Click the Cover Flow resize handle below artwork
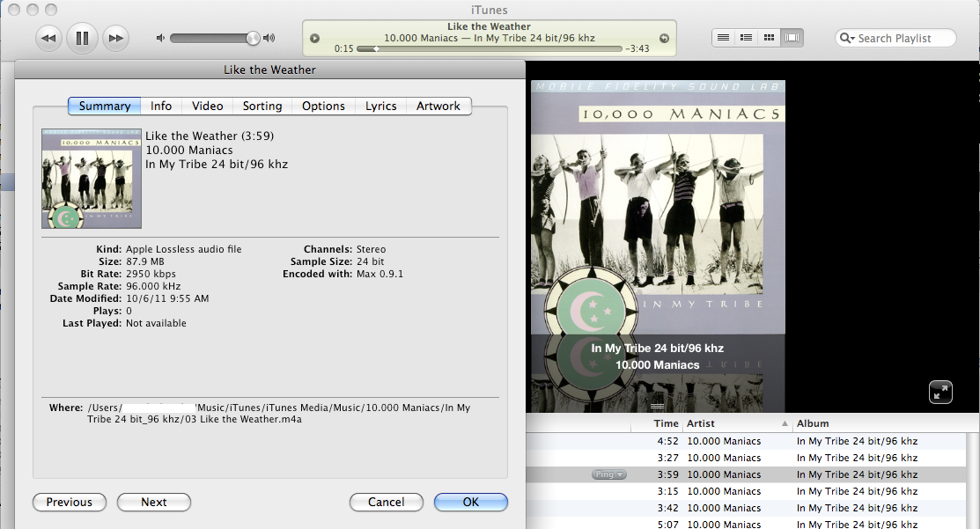Image resolution: width=980 pixels, height=529 pixels. pyautogui.click(x=657, y=407)
